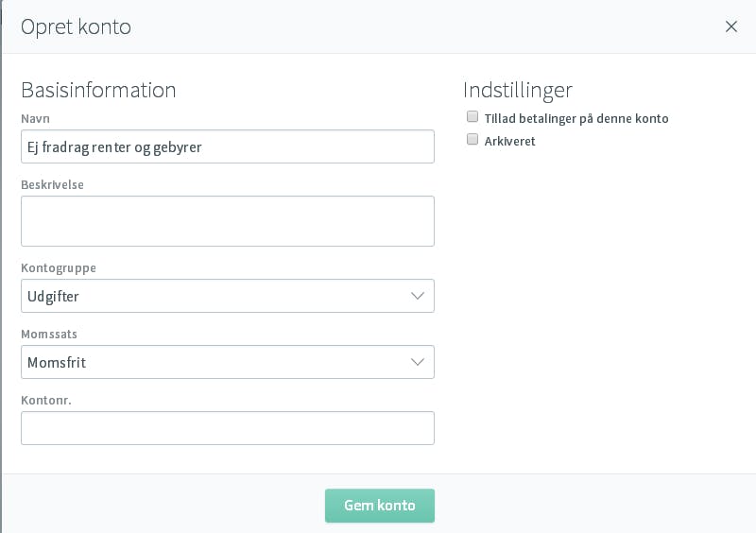Click the chevron arrow in Momssats field
Image resolution: width=756 pixels, height=533 pixels.
417,362
